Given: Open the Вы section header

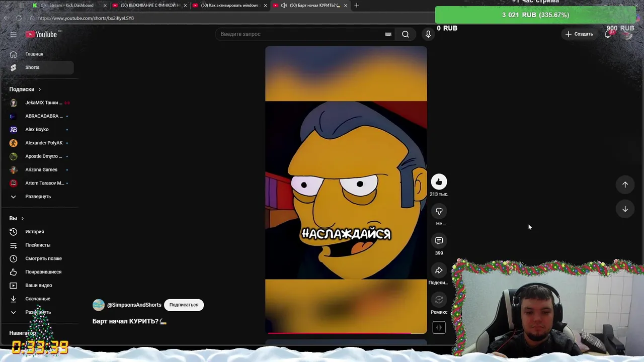Looking at the screenshot, I should pos(17,218).
